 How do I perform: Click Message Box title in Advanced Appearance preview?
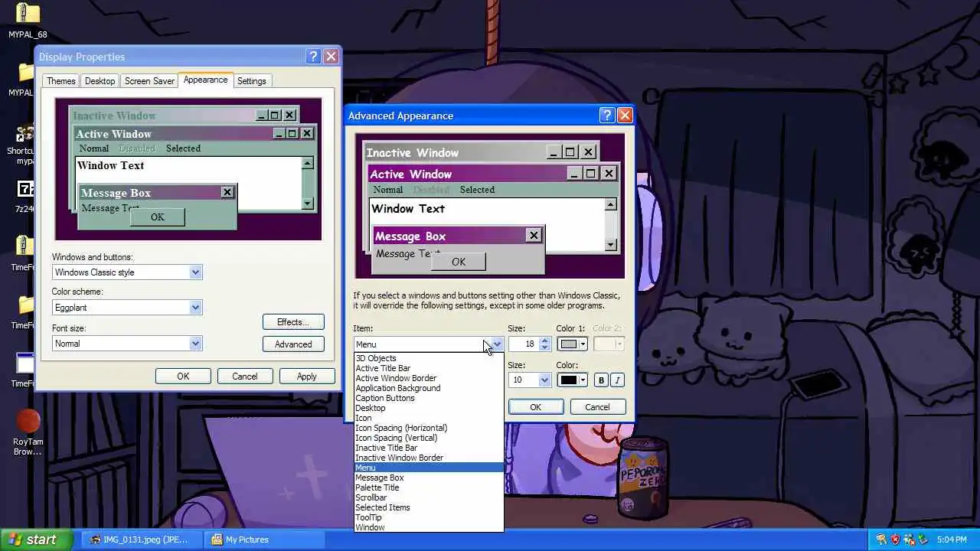[x=410, y=236]
